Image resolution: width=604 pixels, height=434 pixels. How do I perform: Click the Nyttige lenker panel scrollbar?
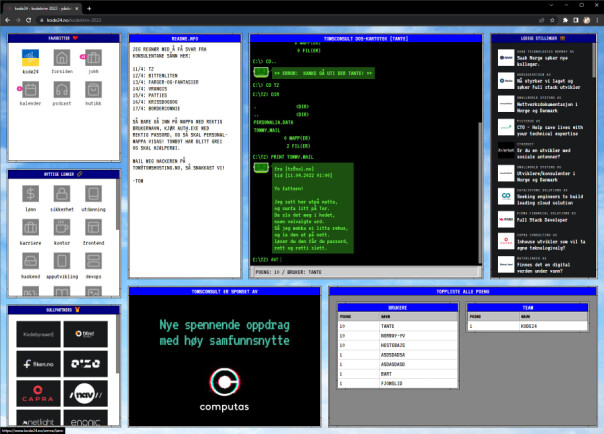coord(117,204)
